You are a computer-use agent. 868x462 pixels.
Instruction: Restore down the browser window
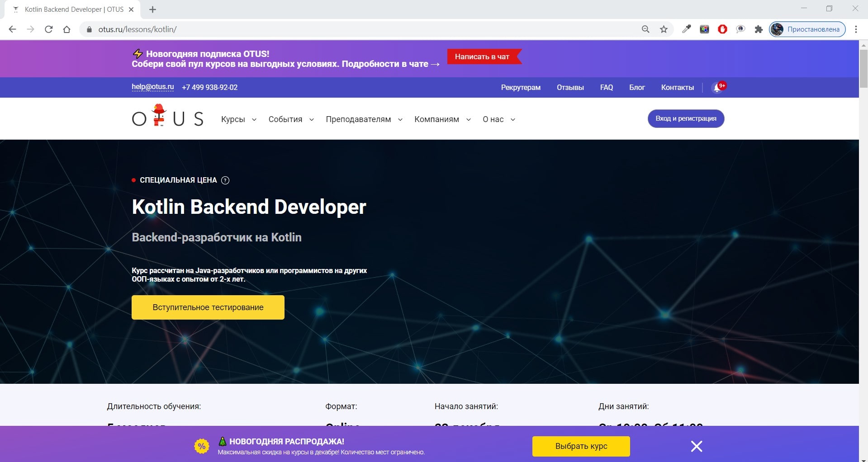[829, 9]
